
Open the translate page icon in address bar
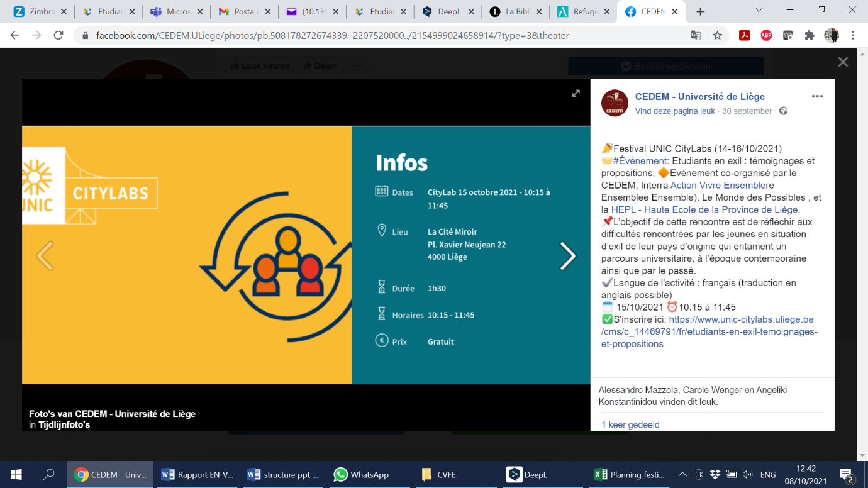click(696, 36)
